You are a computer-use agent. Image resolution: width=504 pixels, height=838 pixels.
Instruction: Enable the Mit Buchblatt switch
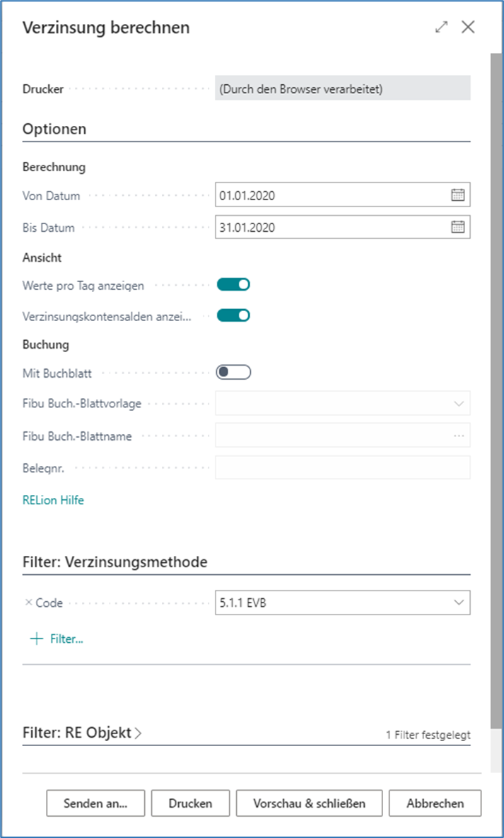tap(233, 372)
